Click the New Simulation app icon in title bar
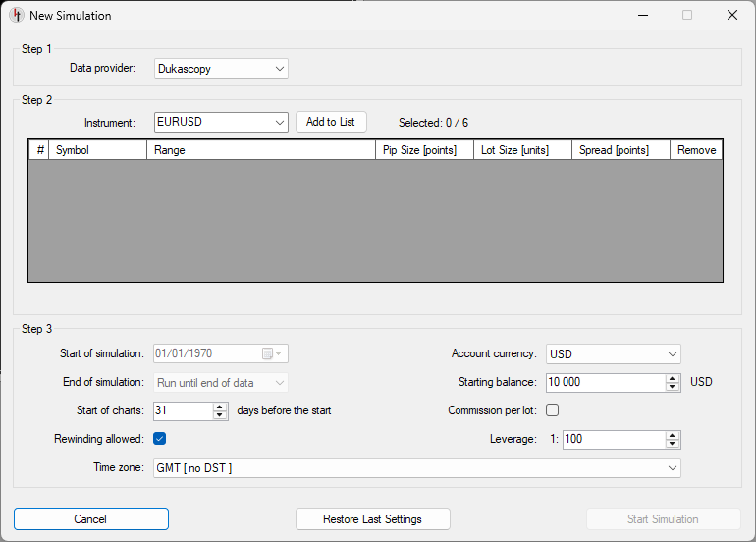The width and height of the screenshot is (756, 542). point(17,15)
